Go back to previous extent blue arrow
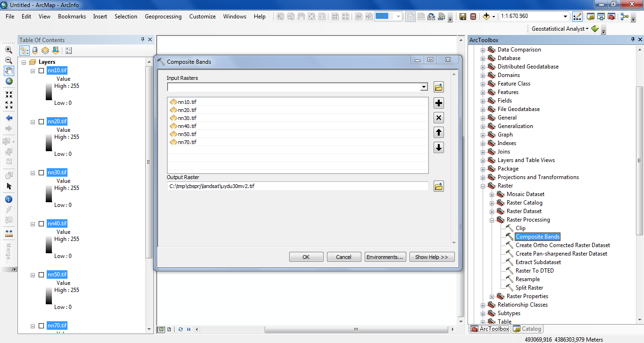Viewport: 644px width, 343px height. tap(8, 118)
